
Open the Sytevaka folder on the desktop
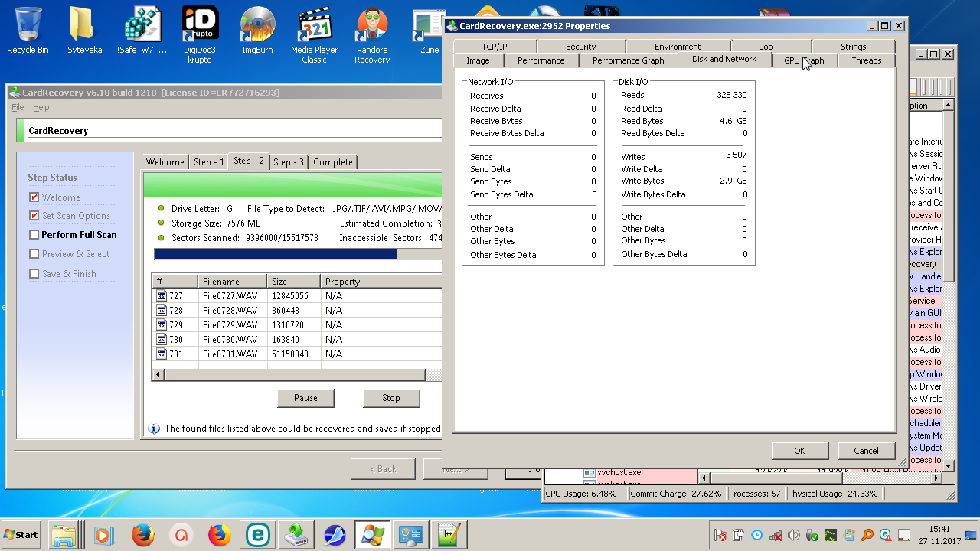[84, 31]
